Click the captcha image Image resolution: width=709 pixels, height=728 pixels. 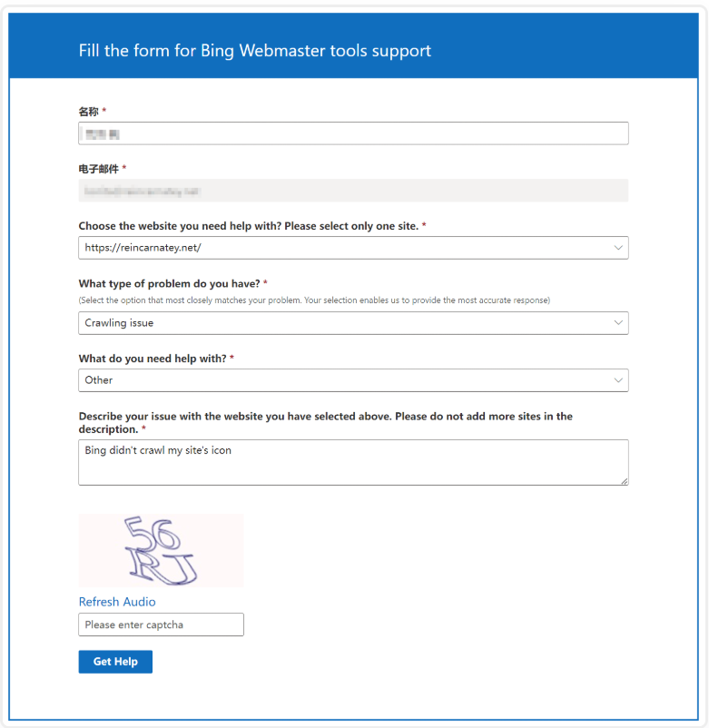coord(161,550)
